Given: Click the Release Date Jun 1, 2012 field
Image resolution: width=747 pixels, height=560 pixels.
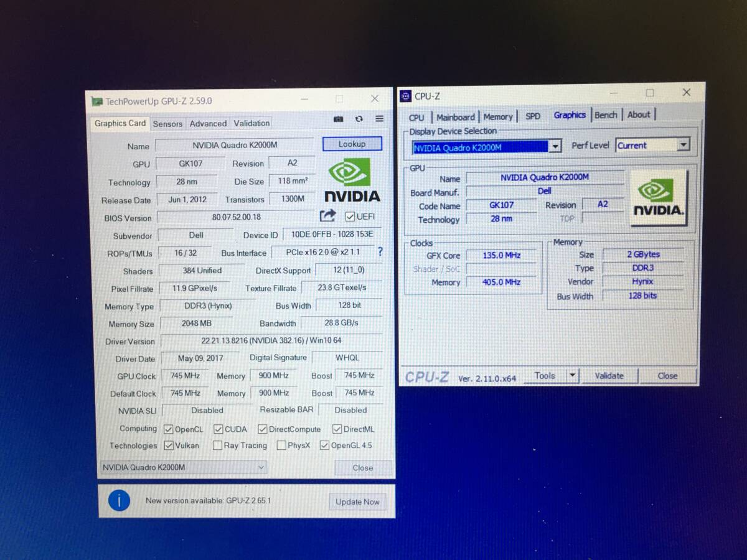Looking at the screenshot, I should point(187,200).
